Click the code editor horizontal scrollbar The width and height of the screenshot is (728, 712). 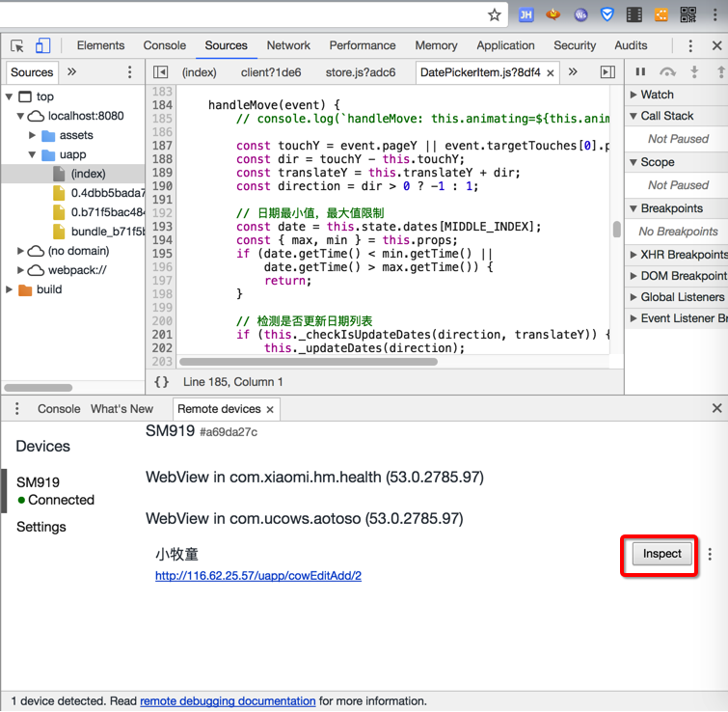coord(309,362)
